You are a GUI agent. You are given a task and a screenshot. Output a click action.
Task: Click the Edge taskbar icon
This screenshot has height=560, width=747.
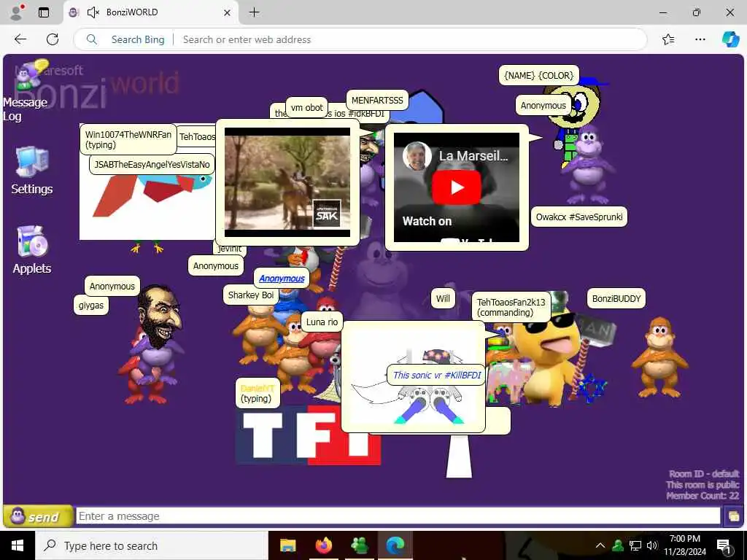pyautogui.click(x=395, y=545)
